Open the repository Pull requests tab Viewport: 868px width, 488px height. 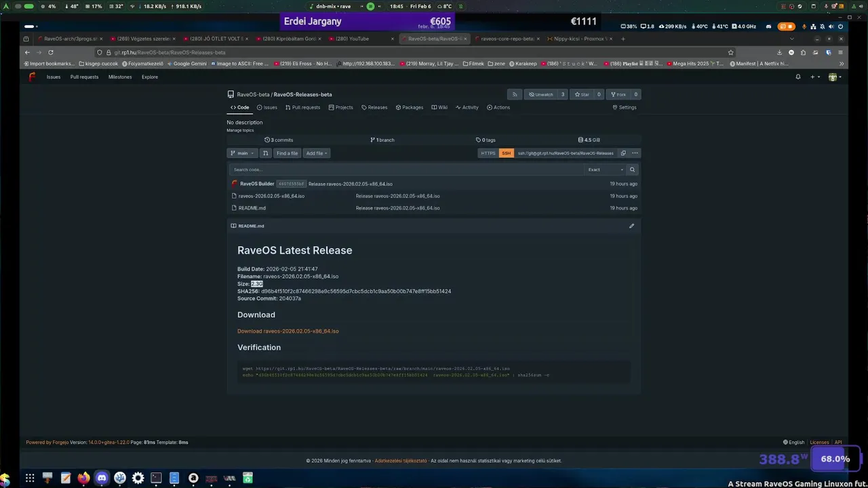(302, 107)
